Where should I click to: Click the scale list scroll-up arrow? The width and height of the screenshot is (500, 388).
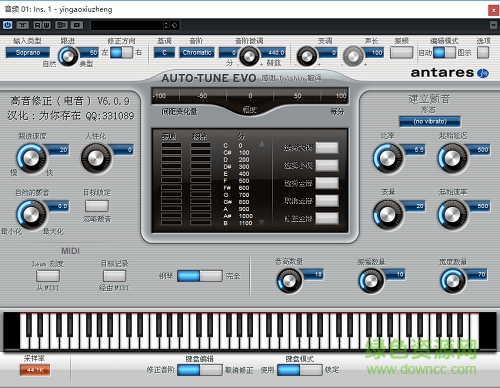tap(262, 144)
